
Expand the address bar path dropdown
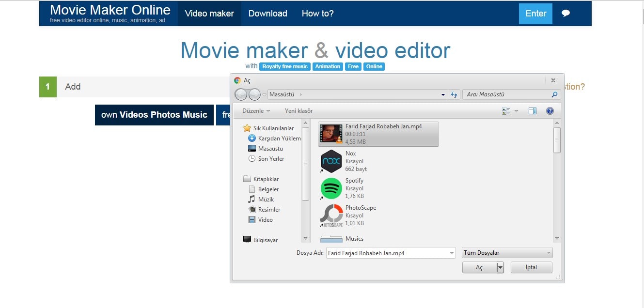pos(443,95)
